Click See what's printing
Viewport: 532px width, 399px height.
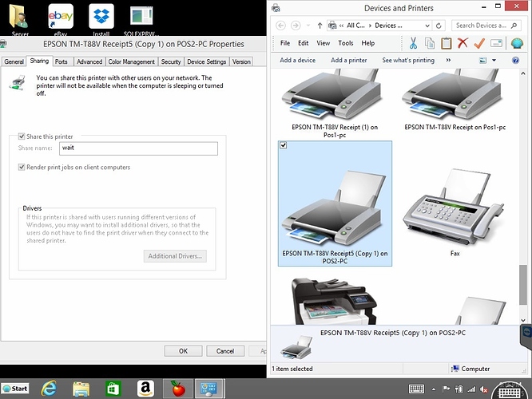click(x=408, y=60)
